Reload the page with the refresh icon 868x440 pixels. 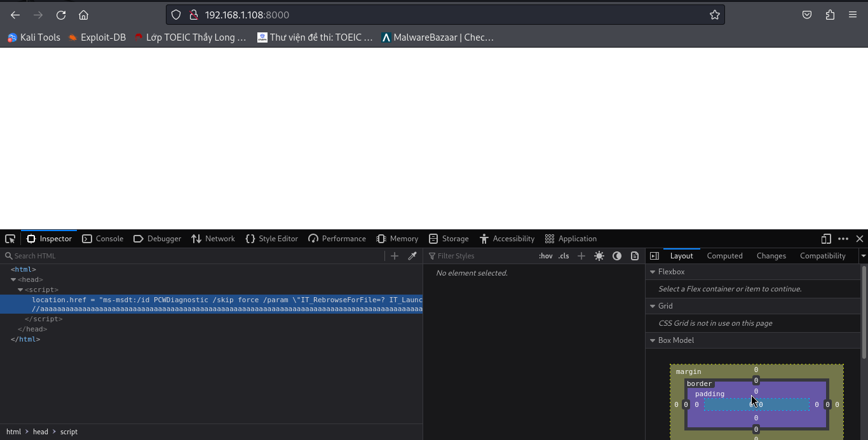[61, 15]
